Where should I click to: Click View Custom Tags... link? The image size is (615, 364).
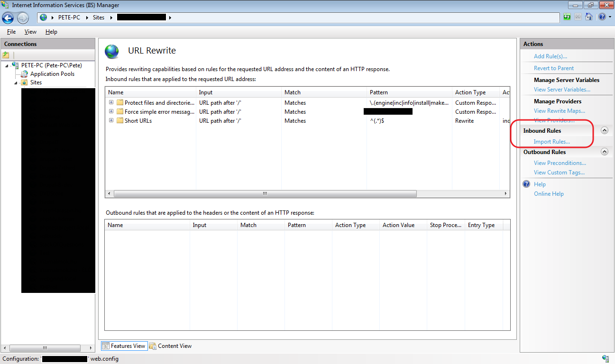point(559,173)
